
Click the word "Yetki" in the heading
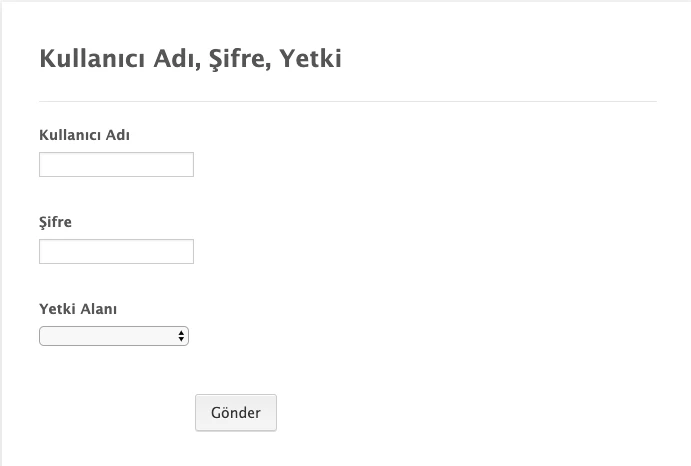[310, 59]
